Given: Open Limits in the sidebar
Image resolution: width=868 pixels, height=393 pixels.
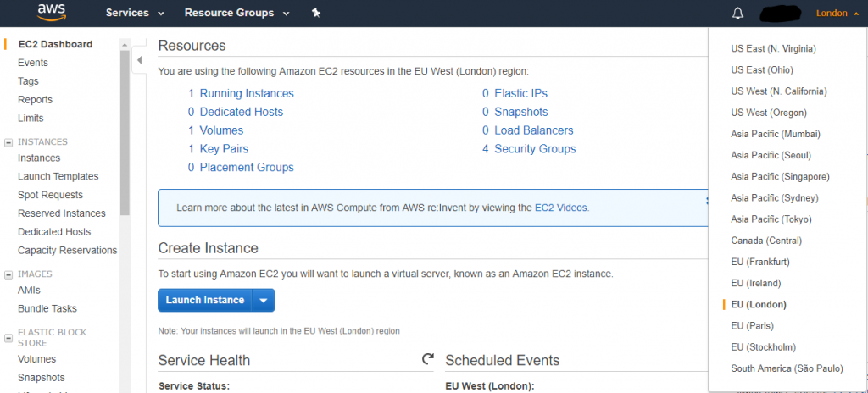Looking at the screenshot, I should [x=31, y=119].
